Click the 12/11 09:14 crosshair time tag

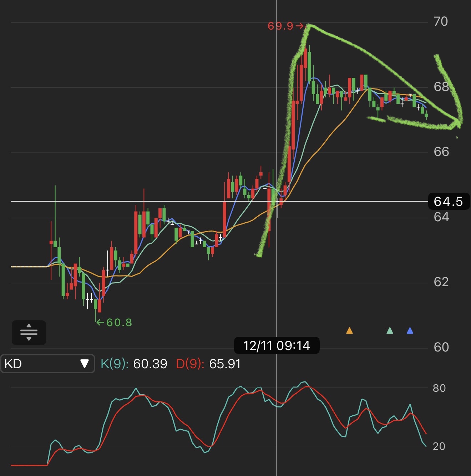coord(277,345)
